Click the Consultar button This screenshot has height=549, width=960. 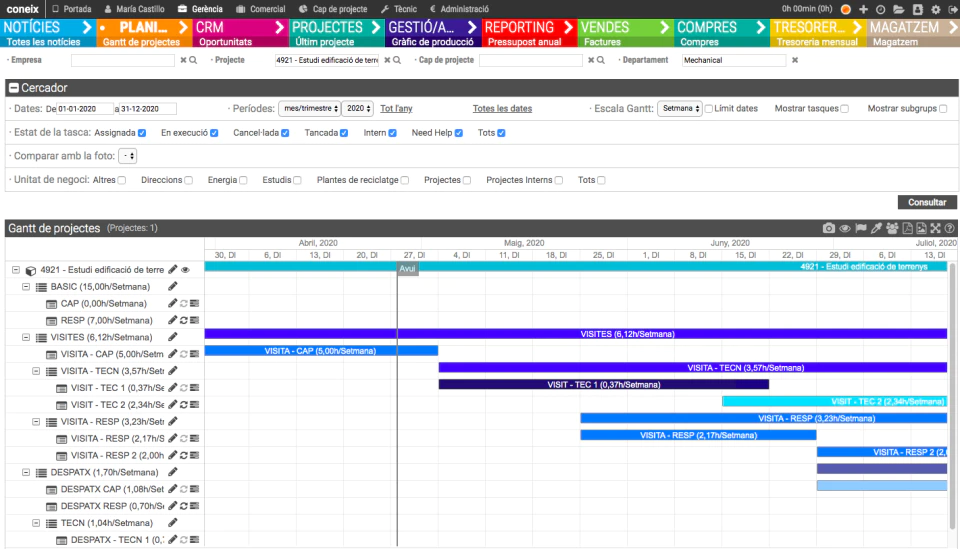tap(927, 203)
